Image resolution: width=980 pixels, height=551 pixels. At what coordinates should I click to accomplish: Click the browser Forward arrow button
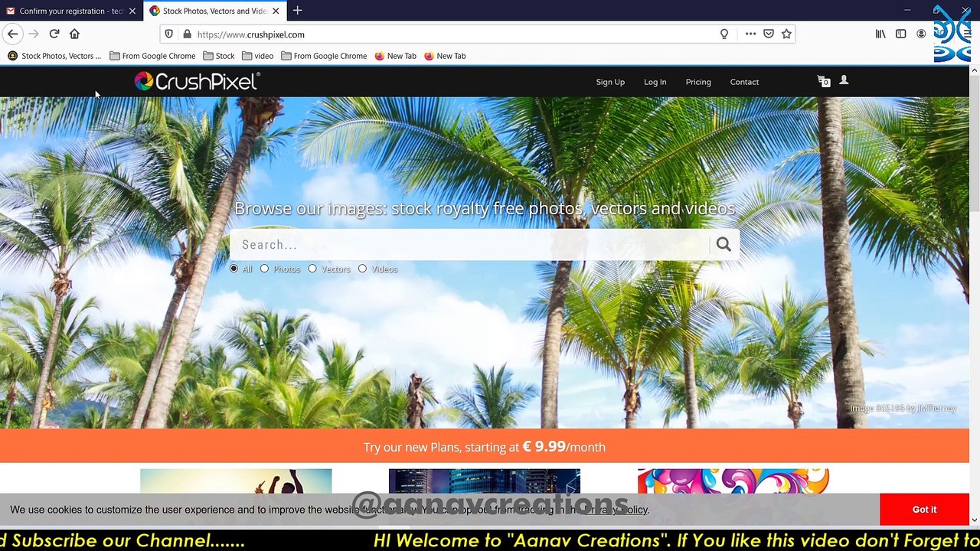pyautogui.click(x=34, y=34)
